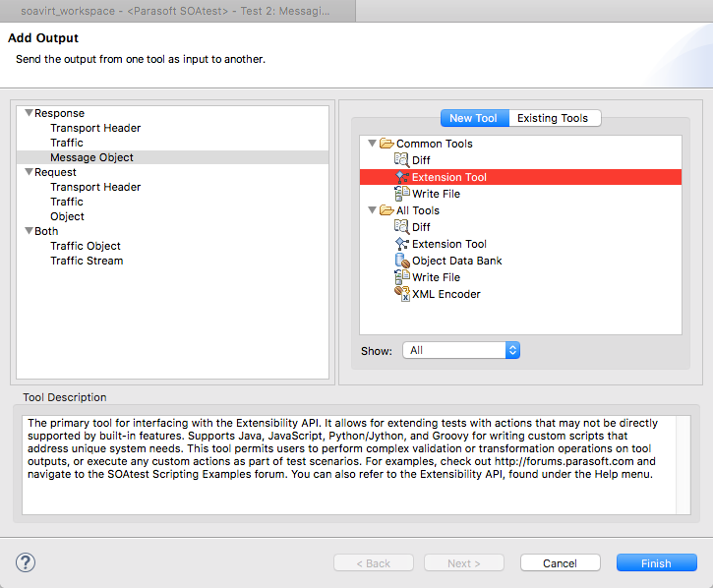The image size is (713, 588).
Task: Select XML Encoder label
Action: [x=446, y=294]
